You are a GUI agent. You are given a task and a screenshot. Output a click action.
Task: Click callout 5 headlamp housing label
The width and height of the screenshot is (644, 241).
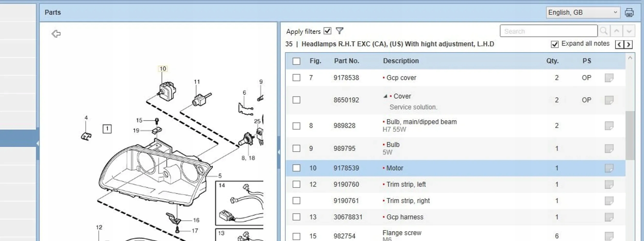tap(220, 176)
